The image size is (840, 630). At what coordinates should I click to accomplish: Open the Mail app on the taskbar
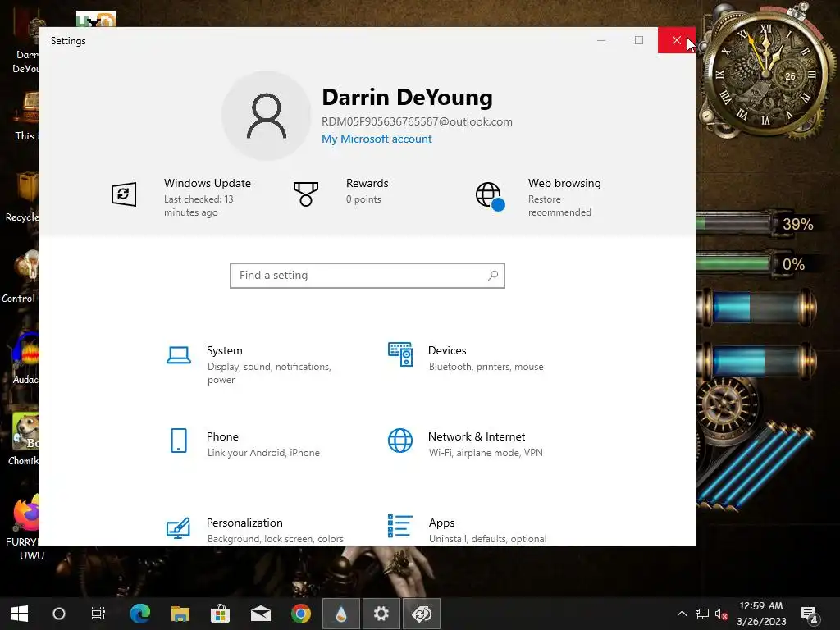pos(261,614)
